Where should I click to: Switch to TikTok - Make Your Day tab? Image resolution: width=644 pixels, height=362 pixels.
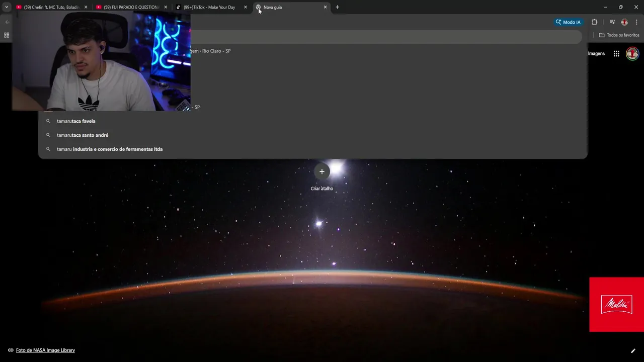[x=211, y=7]
